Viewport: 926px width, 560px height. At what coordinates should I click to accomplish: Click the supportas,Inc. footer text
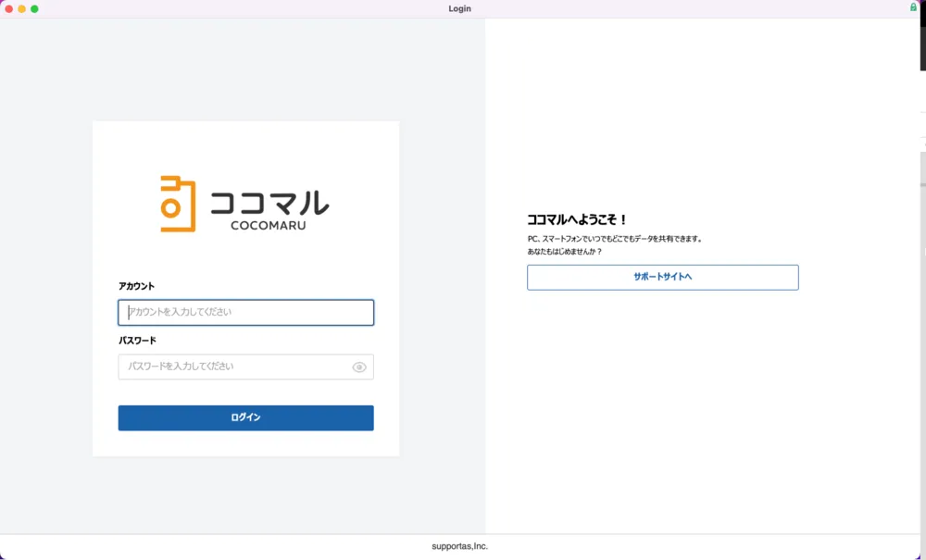[x=459, y=546]
